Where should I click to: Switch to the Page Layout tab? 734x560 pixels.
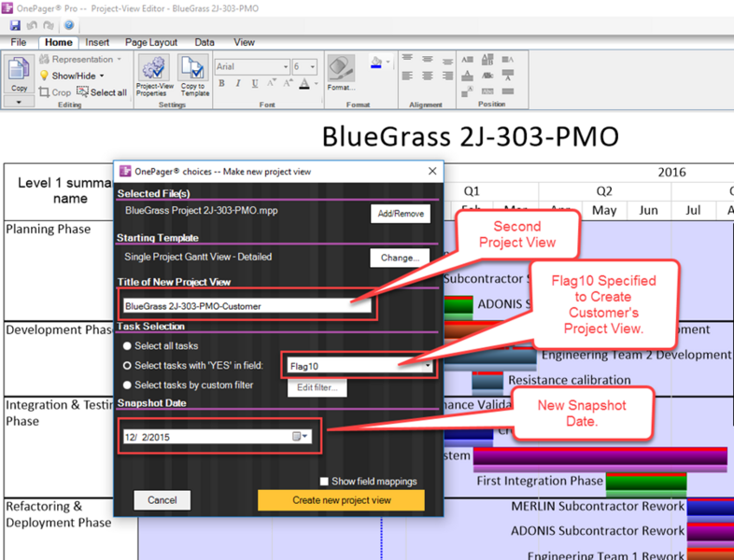151,42
